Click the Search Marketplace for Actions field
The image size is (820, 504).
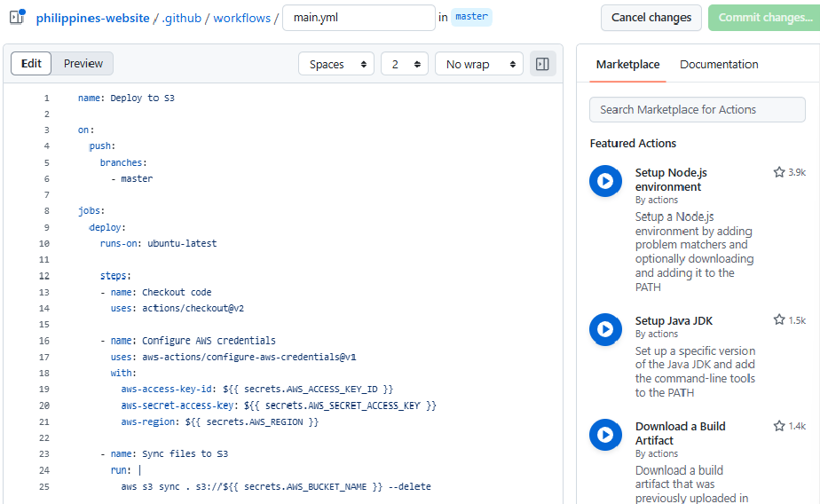click(x=698, y=109)
